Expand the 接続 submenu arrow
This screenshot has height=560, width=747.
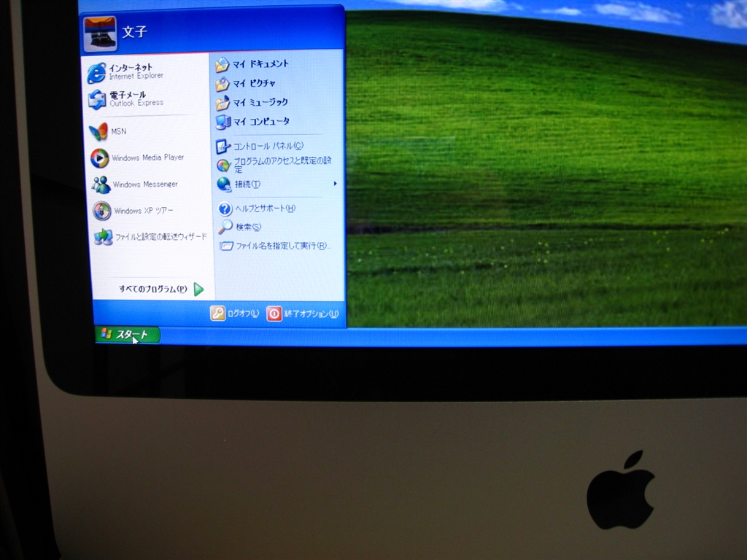coord(336,183)
